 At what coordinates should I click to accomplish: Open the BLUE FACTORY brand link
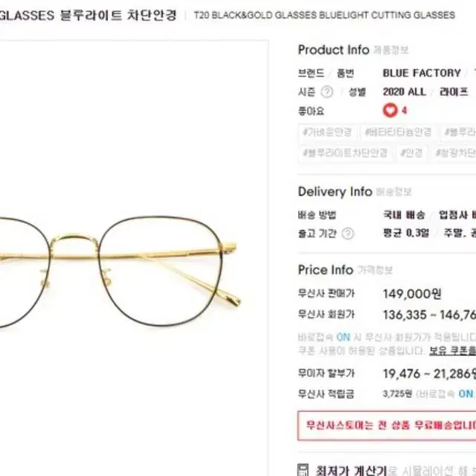422,73
